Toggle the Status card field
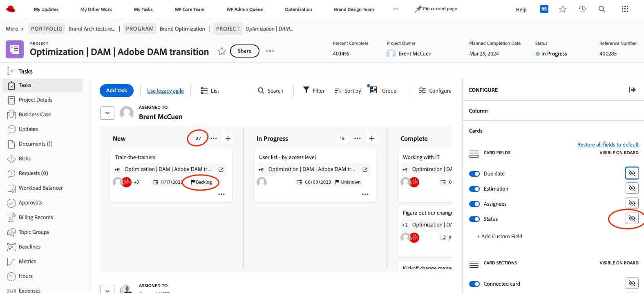The image size is (644, 293). 474,219
